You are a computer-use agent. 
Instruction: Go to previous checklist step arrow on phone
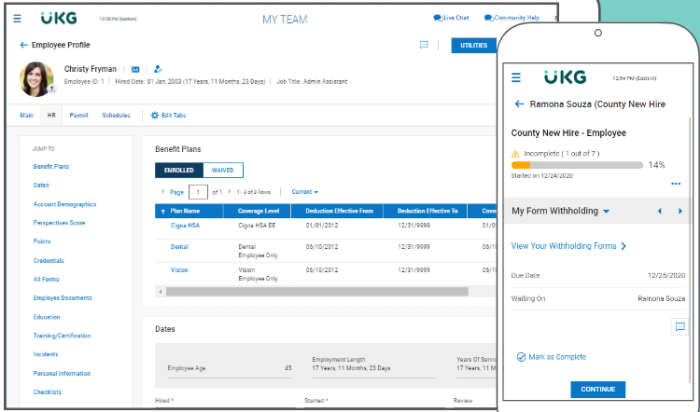pyautogui.click(x=659, y=211)
